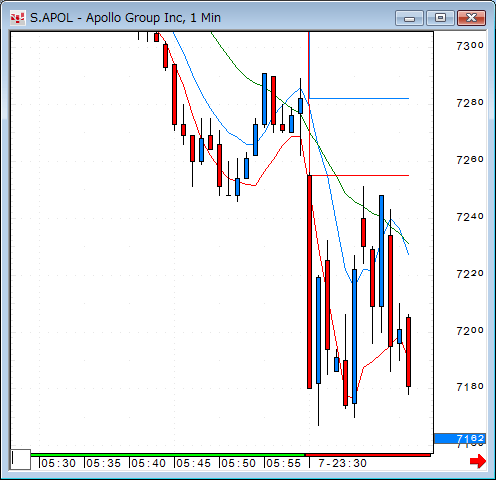Viewport: 496px width, 480px height.
Task: Maximize the chart window
Action: pyautogui.click(x=440, y=18)
